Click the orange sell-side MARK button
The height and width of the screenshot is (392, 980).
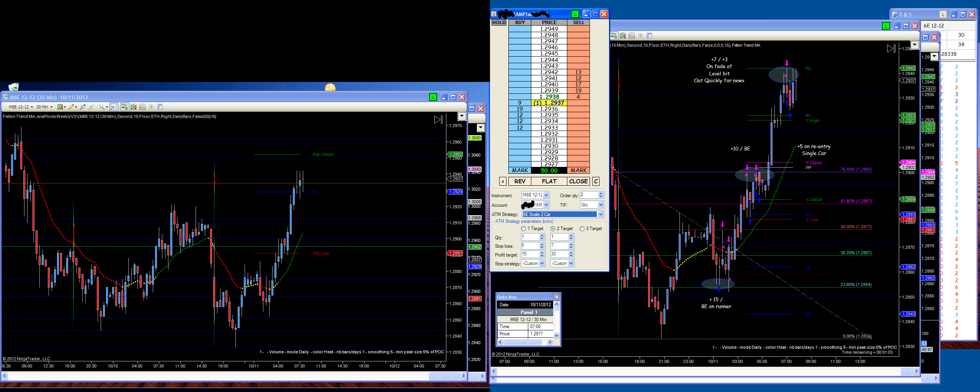click(578, 170)
